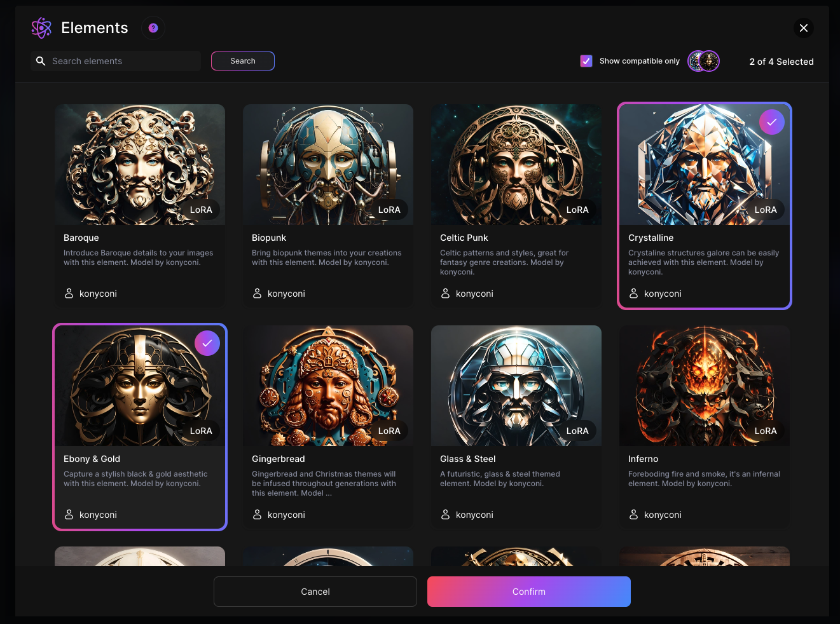Click konyconi author link under Inferno

click(663, 515)
